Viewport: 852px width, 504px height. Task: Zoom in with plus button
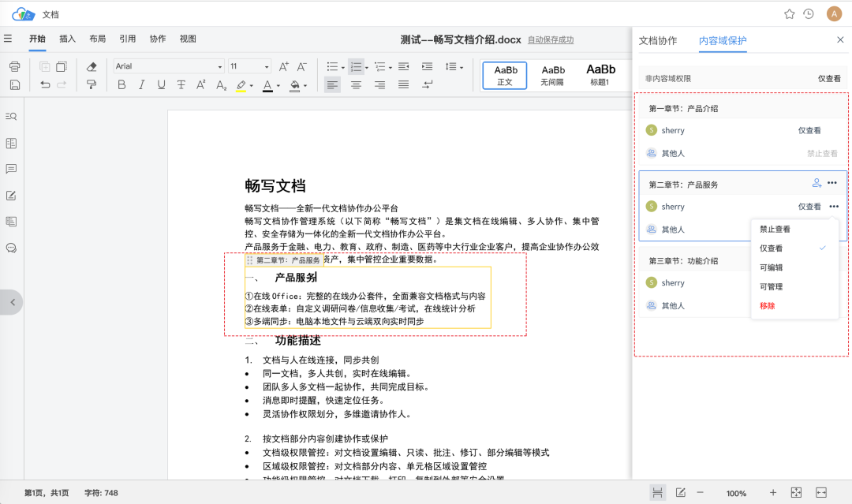772,493
